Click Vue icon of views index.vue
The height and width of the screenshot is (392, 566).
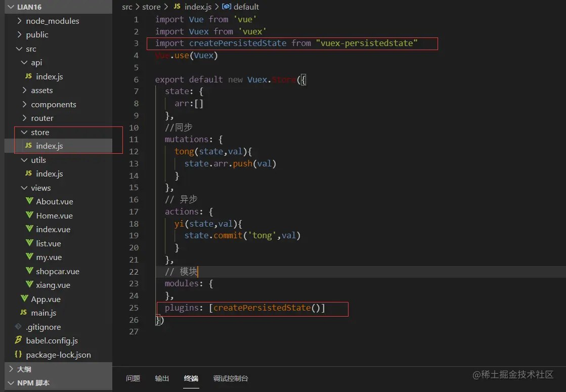pos(30,229)
